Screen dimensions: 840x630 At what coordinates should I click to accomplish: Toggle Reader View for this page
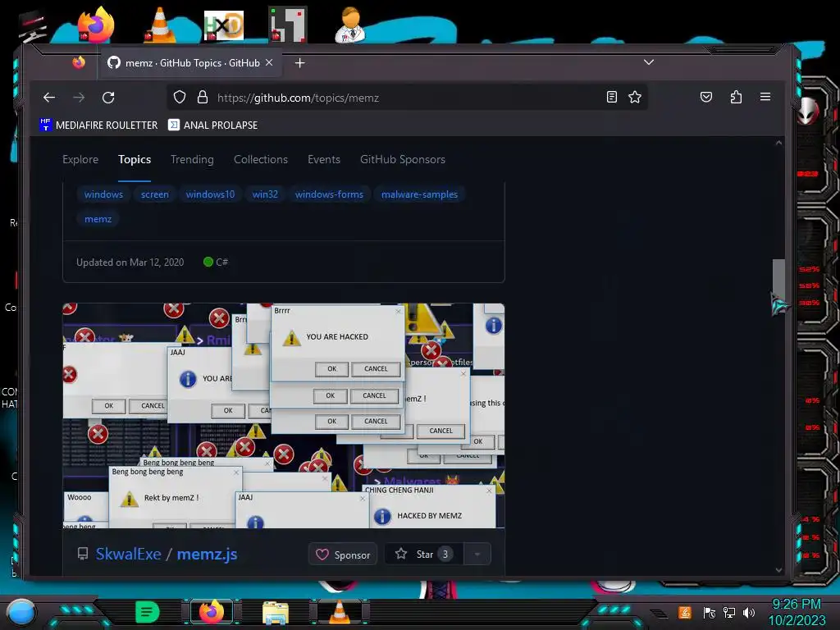611,97
